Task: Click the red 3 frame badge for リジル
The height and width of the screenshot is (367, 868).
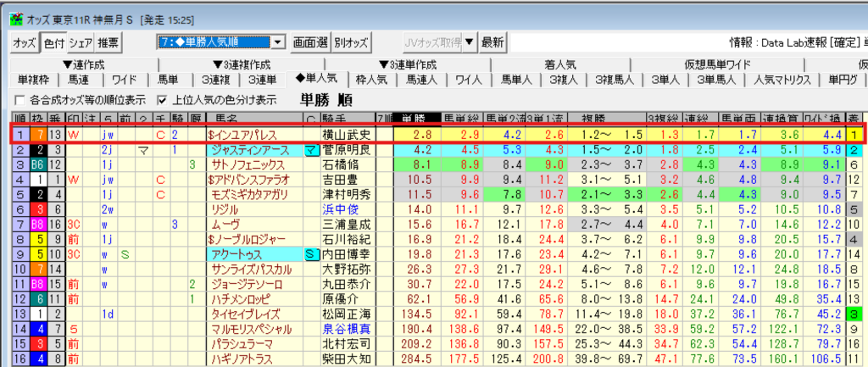Action: [39, 209]
